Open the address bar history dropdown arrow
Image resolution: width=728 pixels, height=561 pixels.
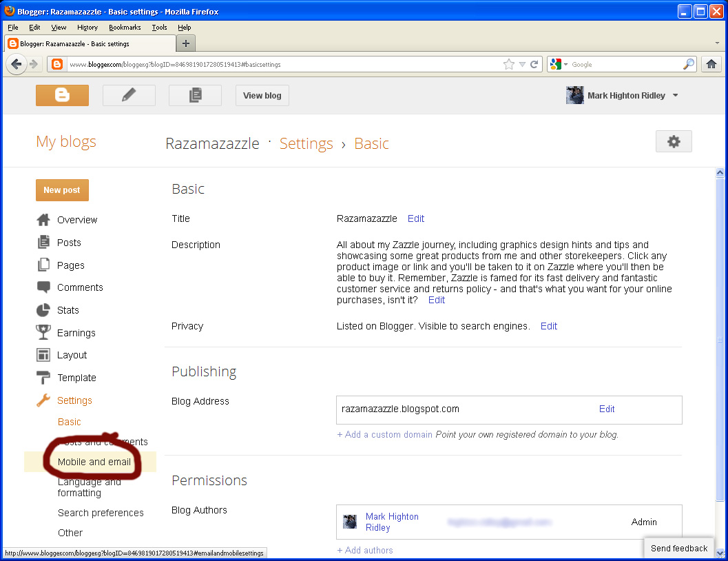[522, 65]
